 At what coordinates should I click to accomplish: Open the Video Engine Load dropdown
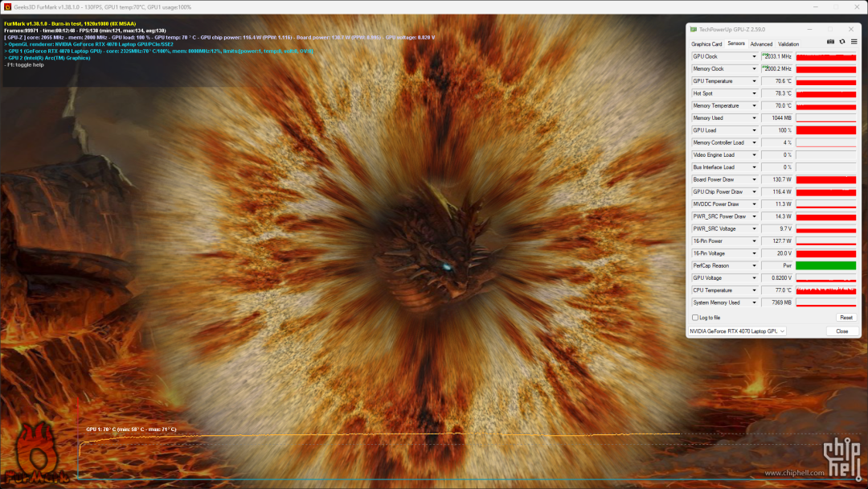tap(754, 155)
